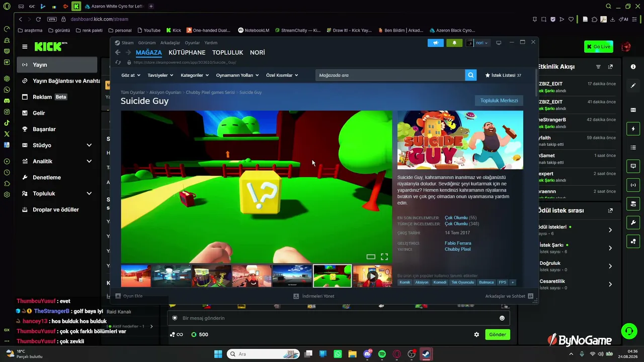This screenshot has height=362, width=644.
Task: Expand the Analitik section in Kick sidebar
Action: coord(89,161)
